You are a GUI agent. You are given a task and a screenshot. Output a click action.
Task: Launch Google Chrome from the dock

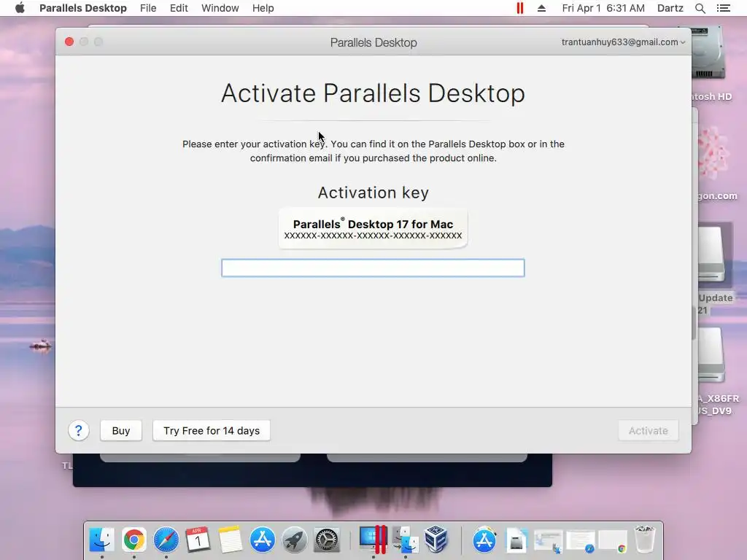click(x=134, y=540)
